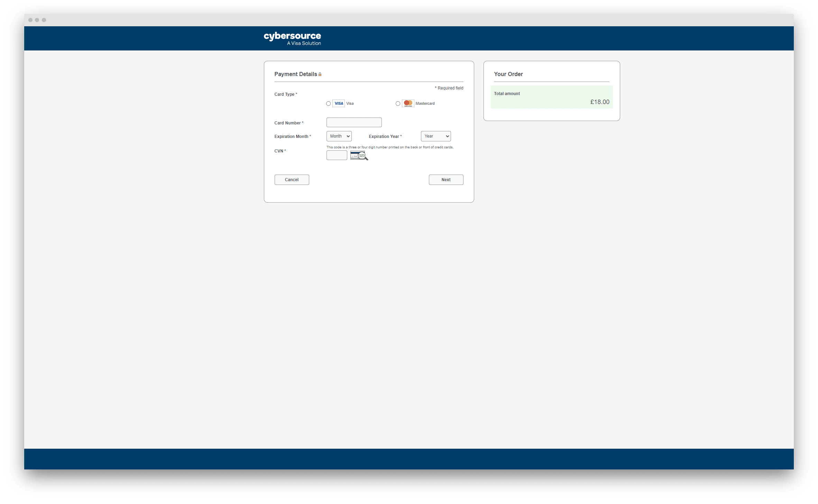This screenshot has height=504, width=818.
Task: Click the Cybersource logo in header
Action: pyautogui.click(x=292, y=38)
